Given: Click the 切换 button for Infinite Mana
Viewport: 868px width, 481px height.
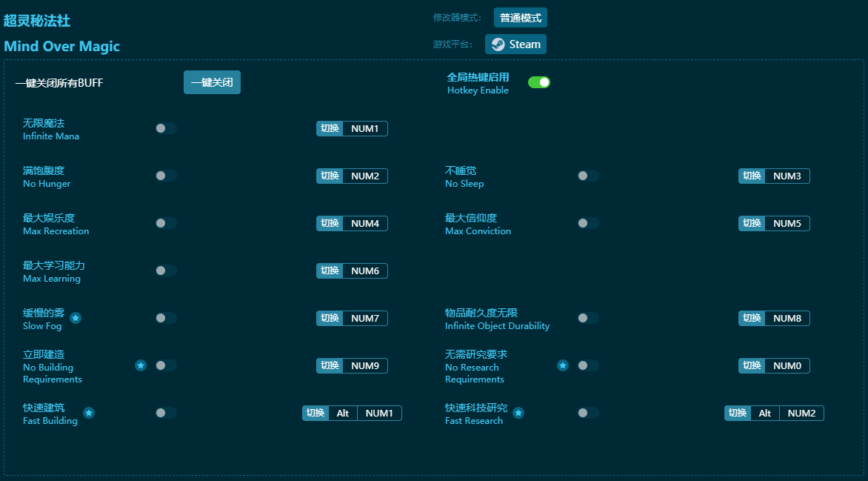Looking at the screenshot, I should (x=330, y=128).
